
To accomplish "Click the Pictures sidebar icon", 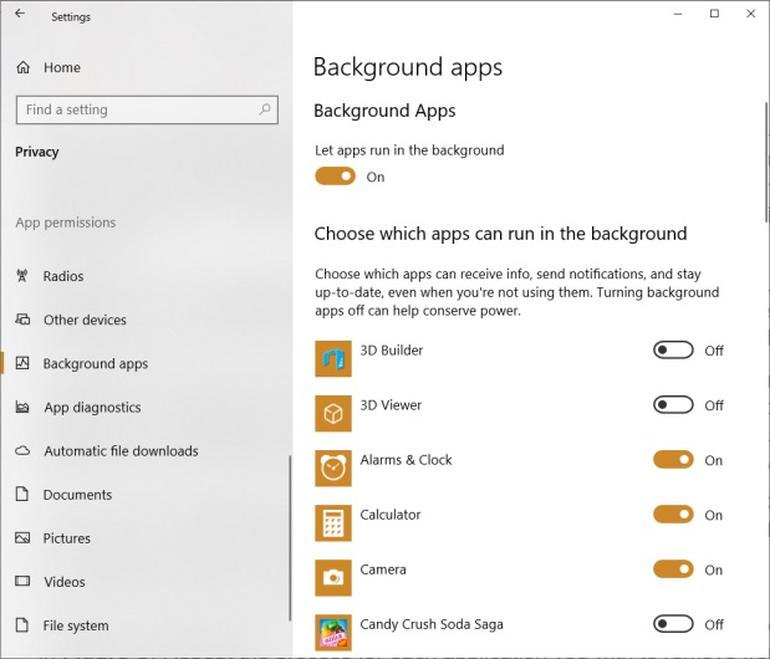I will [23, 538].
